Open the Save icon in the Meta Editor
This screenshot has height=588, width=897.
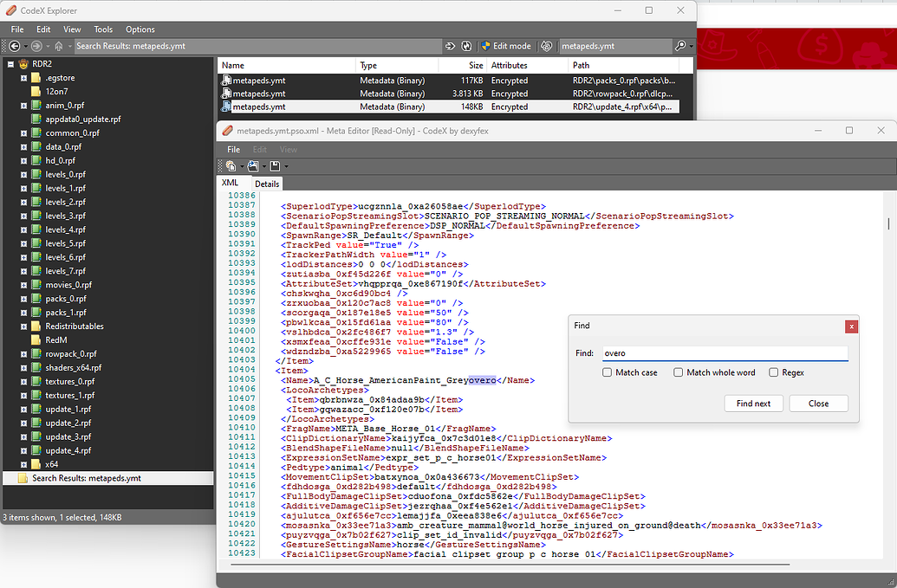click(275, 165)
